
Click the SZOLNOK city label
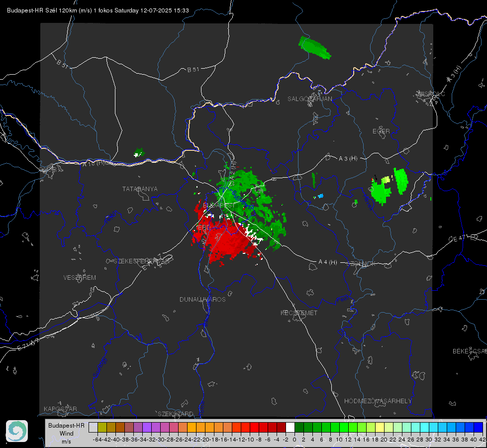(x=361, y=264)
